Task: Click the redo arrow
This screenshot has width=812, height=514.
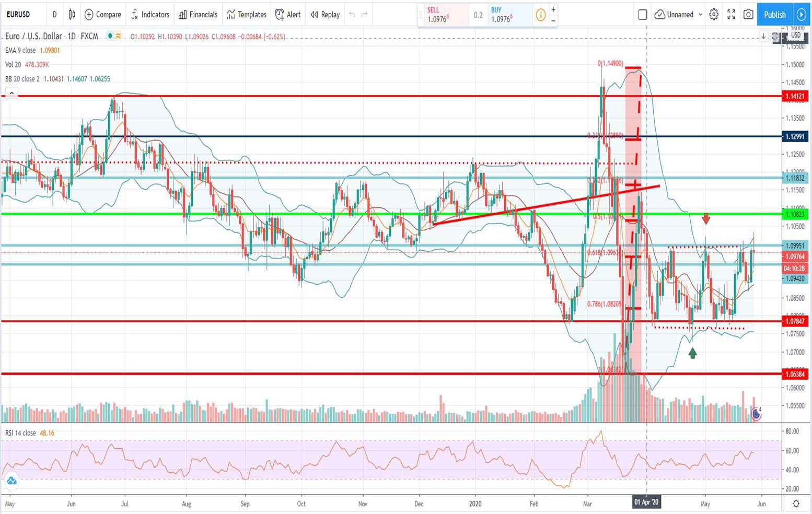Action: pyautogui.click(x=365, y=15)
